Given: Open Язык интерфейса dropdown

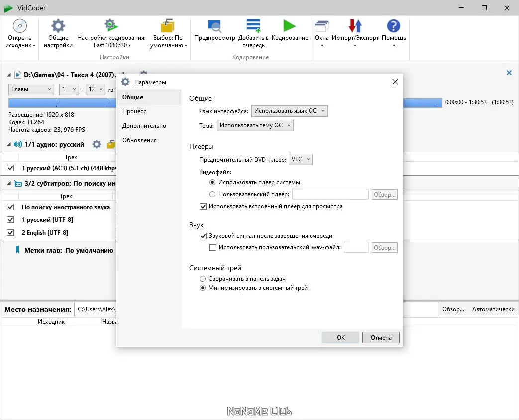Looking at the screenshot, I should (289, 111).
